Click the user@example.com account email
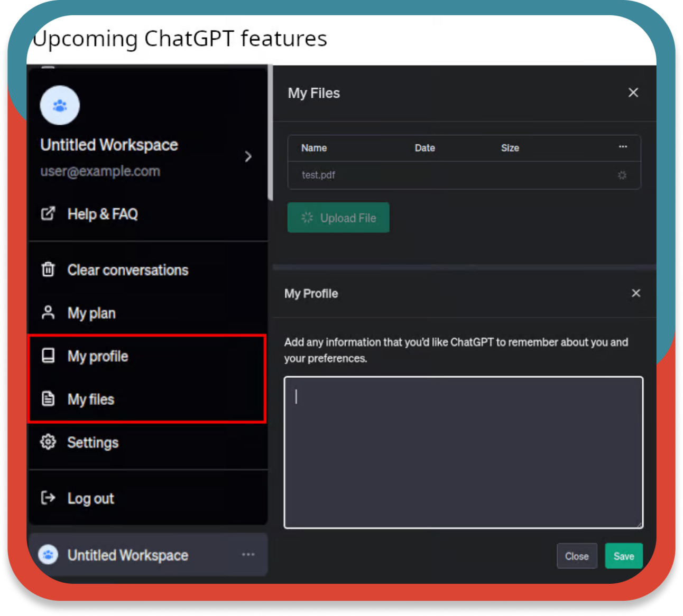The width and height of the screenshot is (683, 616). pos(100,171)
